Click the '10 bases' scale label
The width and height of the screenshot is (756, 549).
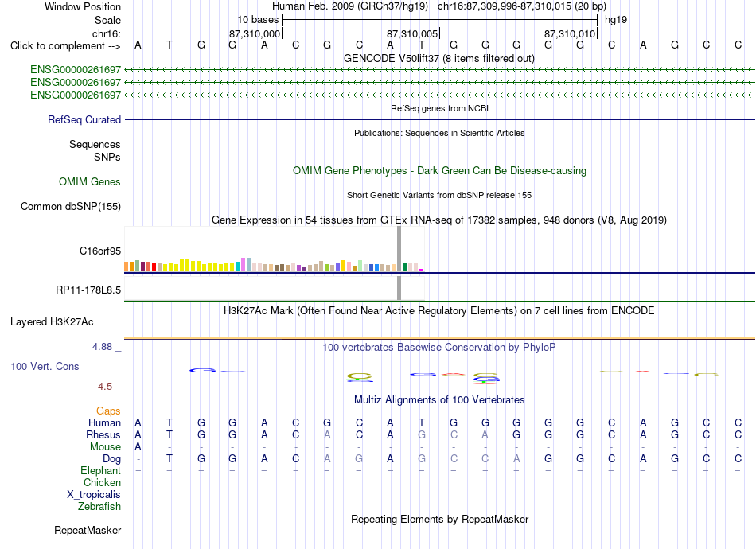(x=258, y=20)
